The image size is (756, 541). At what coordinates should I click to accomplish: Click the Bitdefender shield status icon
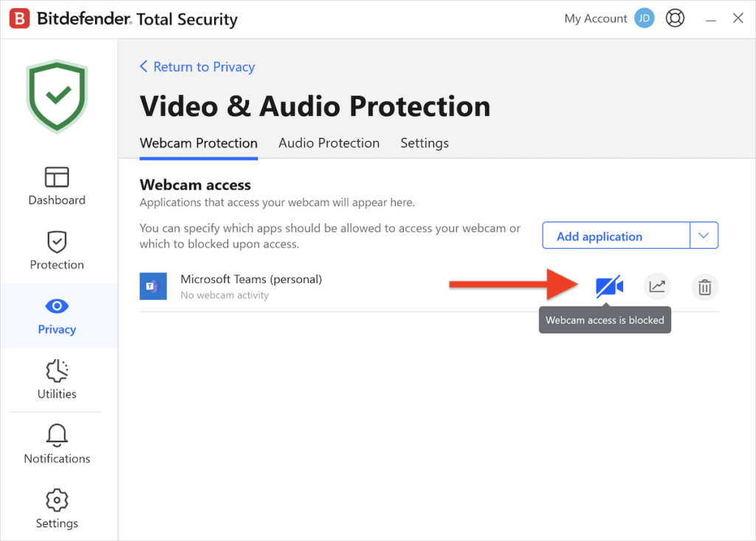point(56,96)
